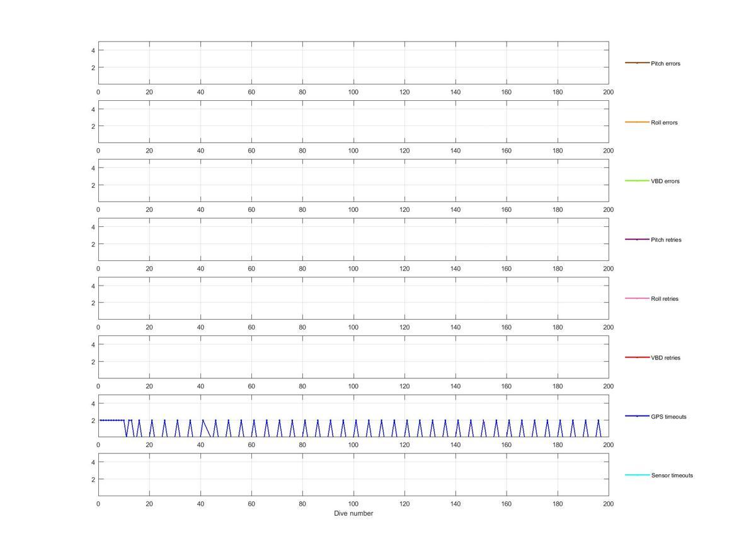Click the 2 y-axis tick of GPS timeouts plot
756x558 pixels.
[x=93, y=421]
